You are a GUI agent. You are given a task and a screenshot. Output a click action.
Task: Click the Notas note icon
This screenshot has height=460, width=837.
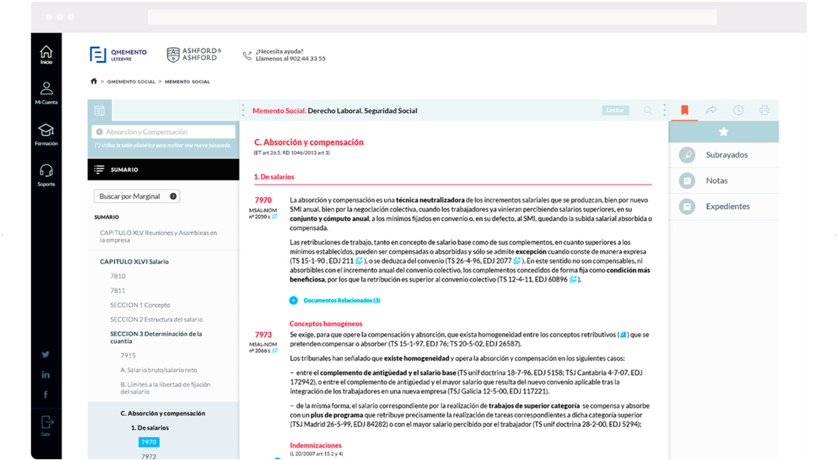point(687,180)
